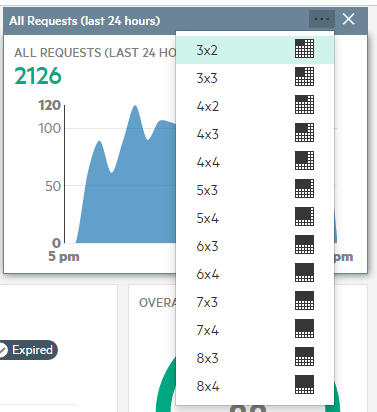This screenshot has height=412, width=377.
Task: Apply the 8x3 widget size
Action: click(x=255, y=358)
